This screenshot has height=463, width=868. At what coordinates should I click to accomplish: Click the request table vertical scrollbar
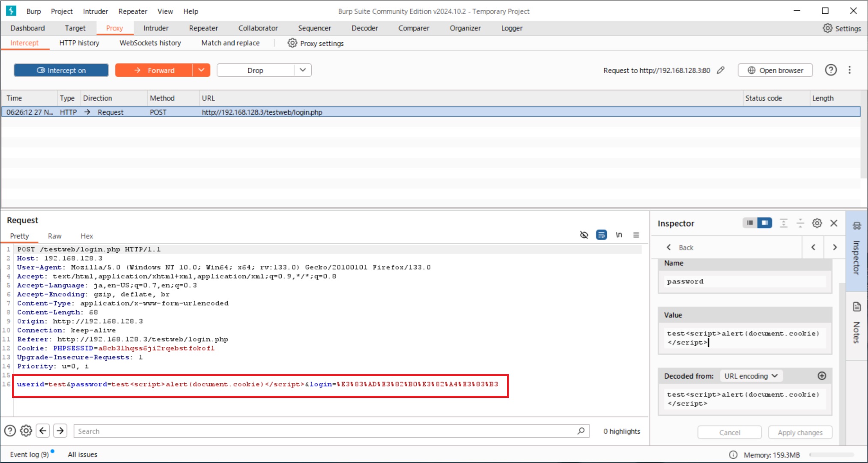[863, 134]
